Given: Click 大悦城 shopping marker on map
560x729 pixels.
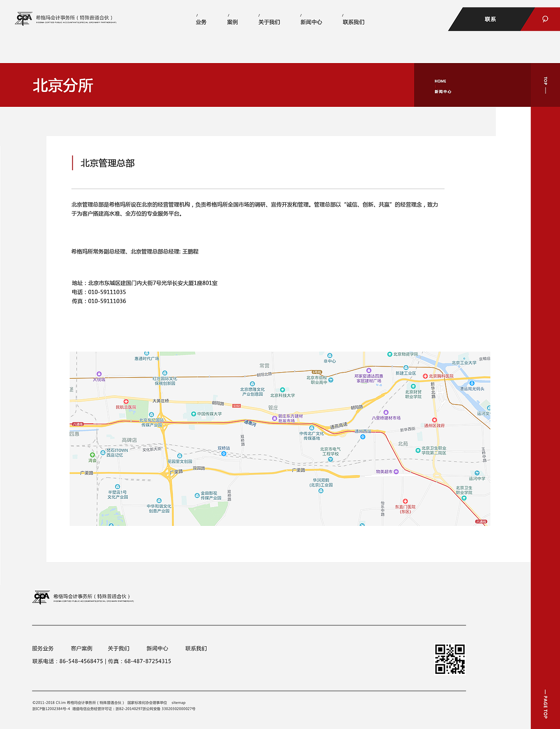Looking at the screenshot, I should pyautogui.click(x=99, y=374).
